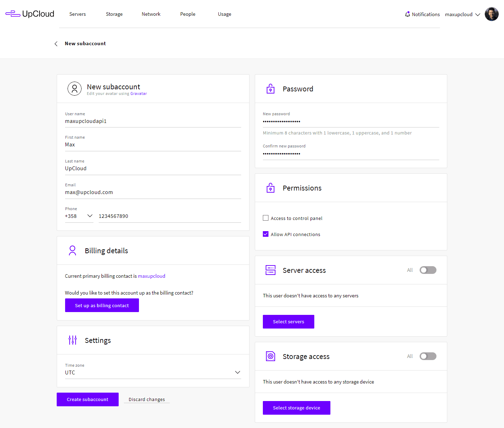
Task: Uncheck Allow API connections checkbox
Action: 266,234
